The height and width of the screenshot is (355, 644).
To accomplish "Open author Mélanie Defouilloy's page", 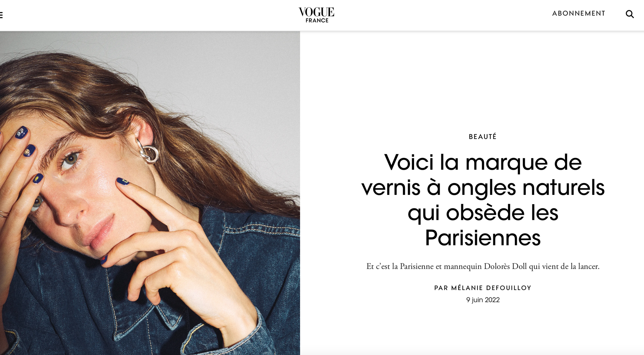I will 491,288.
